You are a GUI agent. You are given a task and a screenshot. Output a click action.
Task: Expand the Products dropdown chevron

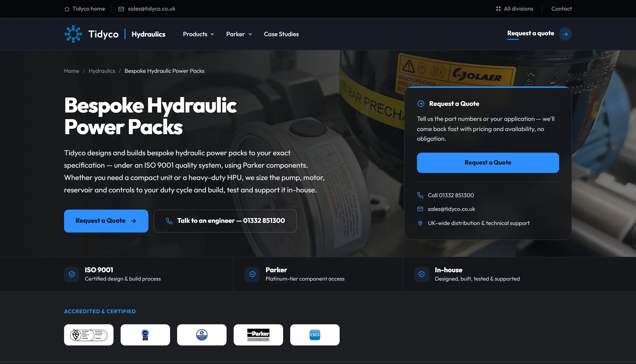pos(212,34)
